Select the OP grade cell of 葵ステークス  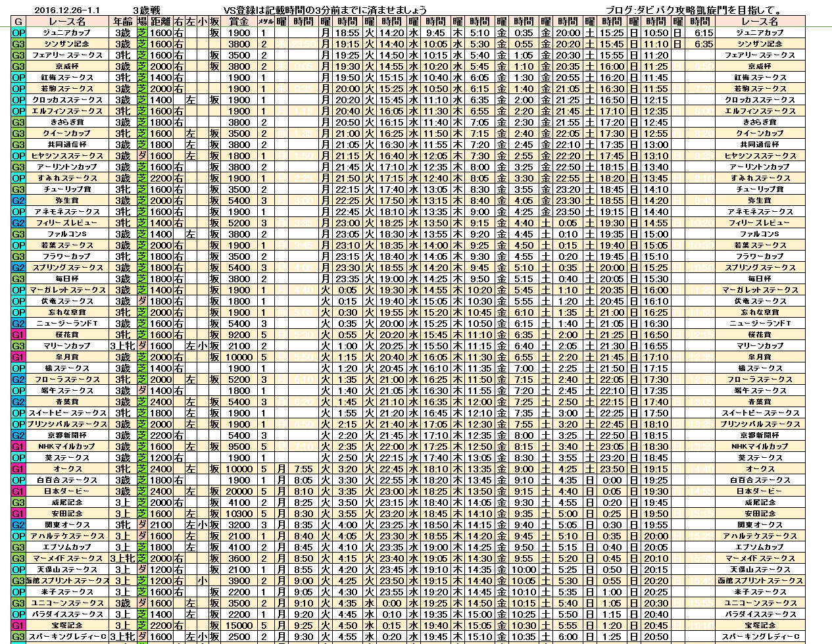coord(18,458)
